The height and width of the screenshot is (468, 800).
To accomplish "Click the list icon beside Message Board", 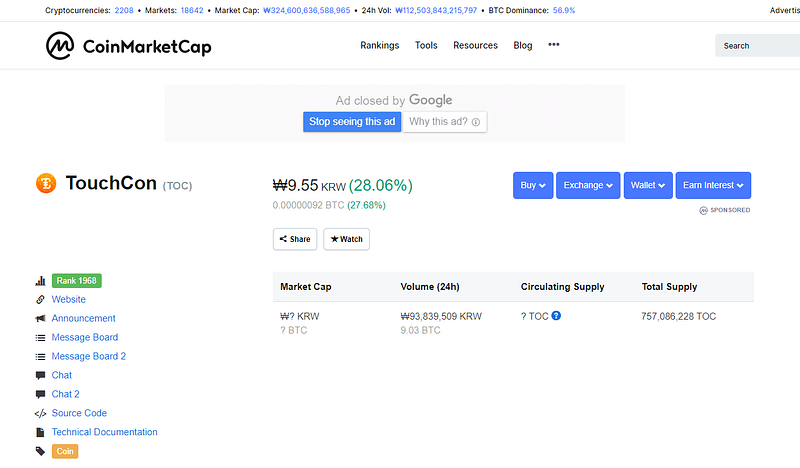I will click(x=40, y=337).
